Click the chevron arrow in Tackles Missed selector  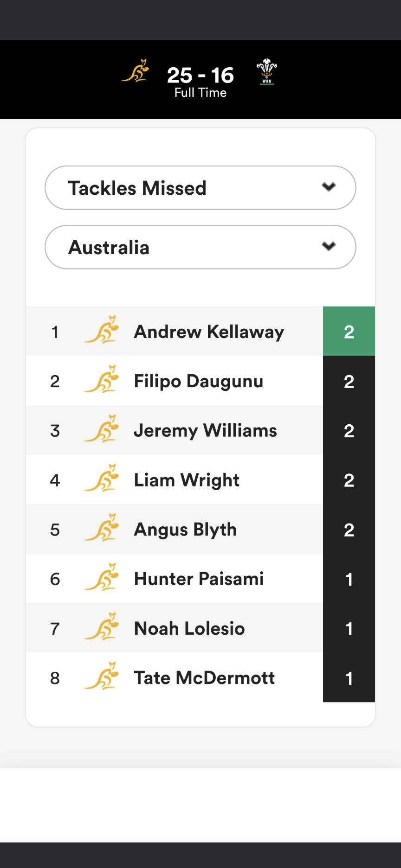click(x=329, y=187)
